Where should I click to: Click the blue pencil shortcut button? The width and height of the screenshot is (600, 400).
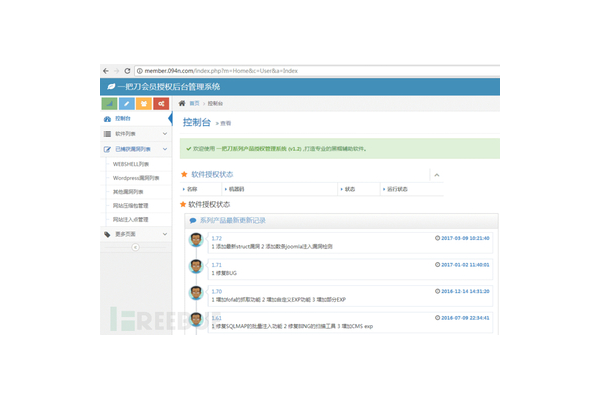point(127,103)
